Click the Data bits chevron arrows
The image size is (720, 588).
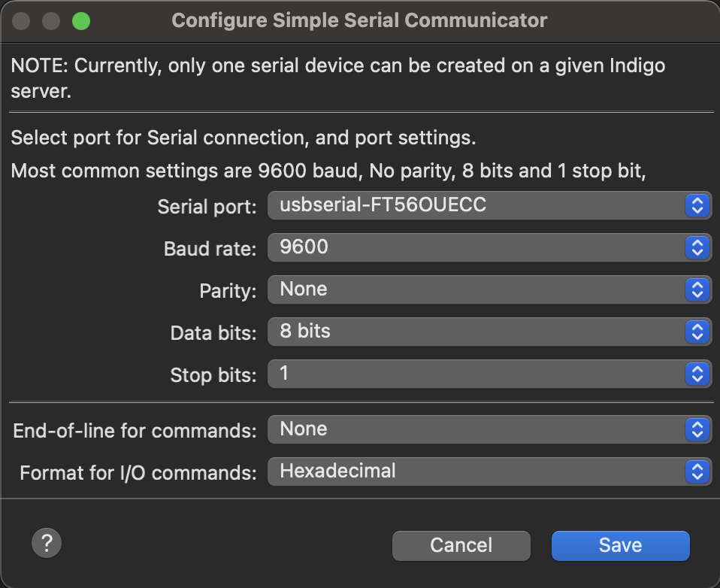click(697, 332)
